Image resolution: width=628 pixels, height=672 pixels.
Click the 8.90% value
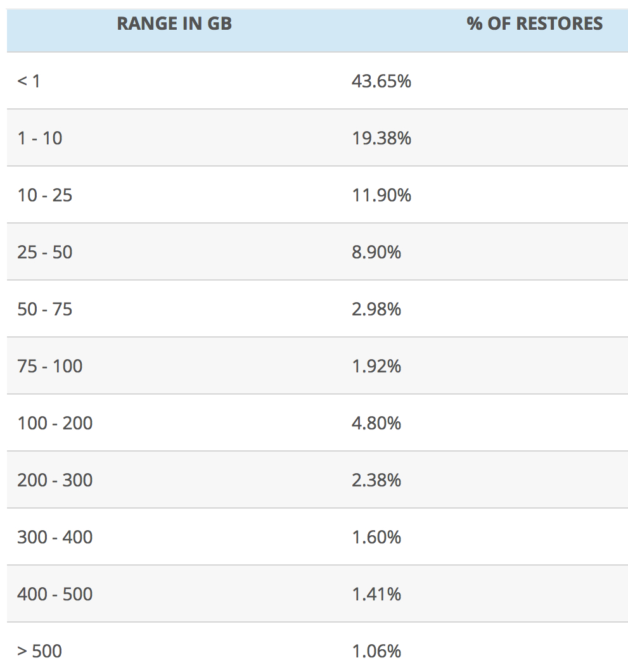pyautogui.click(x=376, y=252)
